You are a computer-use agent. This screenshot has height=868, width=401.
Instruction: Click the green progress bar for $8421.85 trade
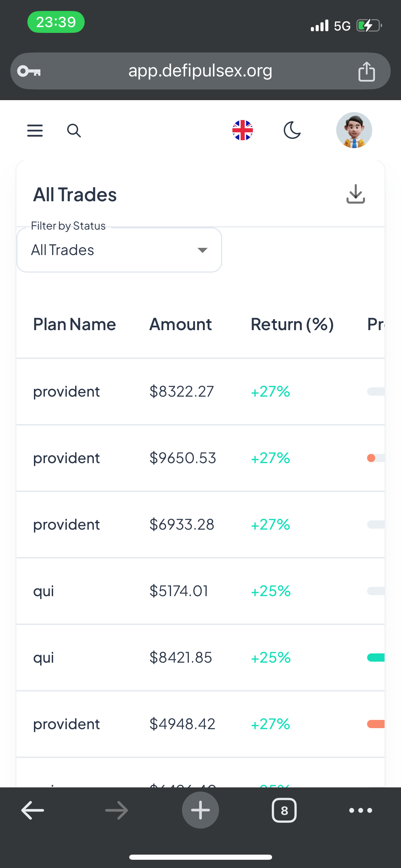(x=376, y=658)
